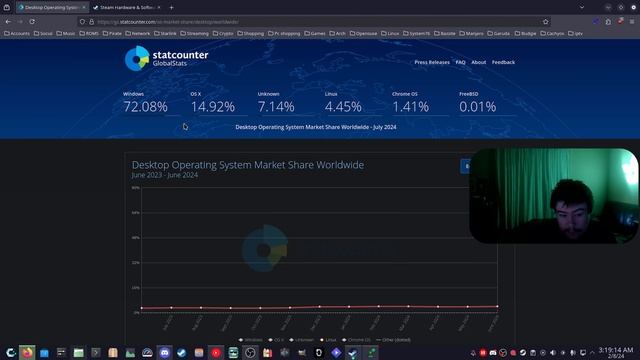Toggle Other (dotted) series in chart legend
This screenshot has width=640, height=360.
393,340
